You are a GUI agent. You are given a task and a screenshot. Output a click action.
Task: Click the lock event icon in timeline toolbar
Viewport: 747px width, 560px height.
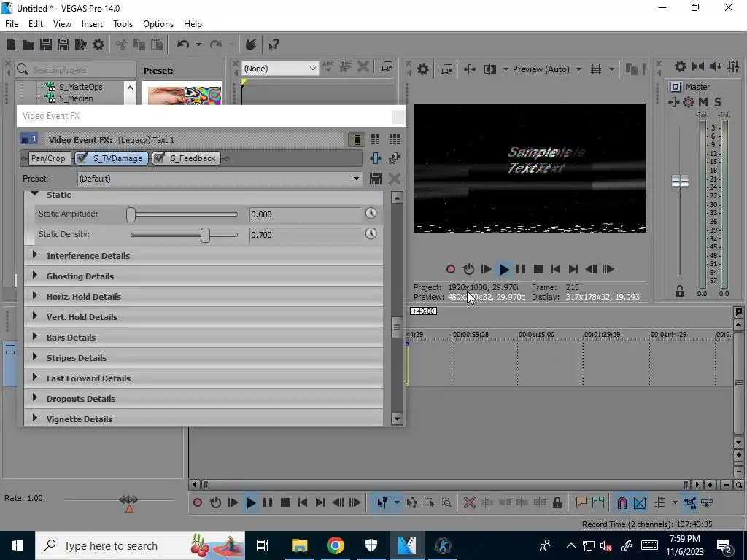coord(557,503)
